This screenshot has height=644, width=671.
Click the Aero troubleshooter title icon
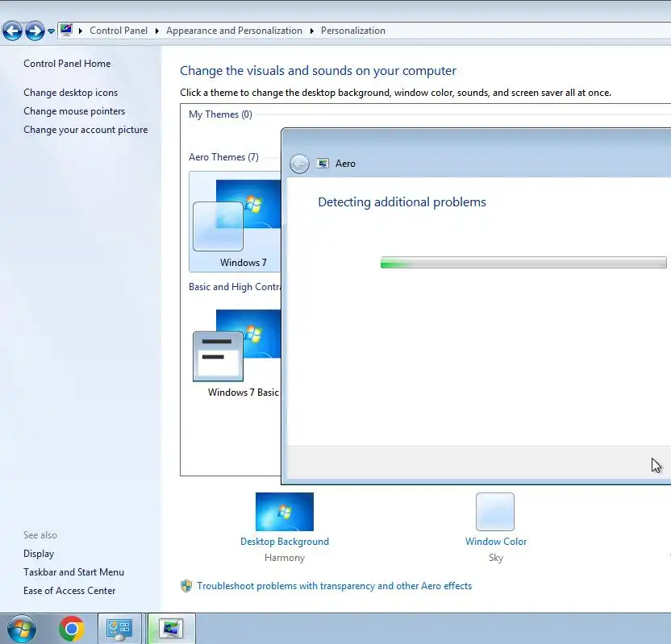(323, 164)
